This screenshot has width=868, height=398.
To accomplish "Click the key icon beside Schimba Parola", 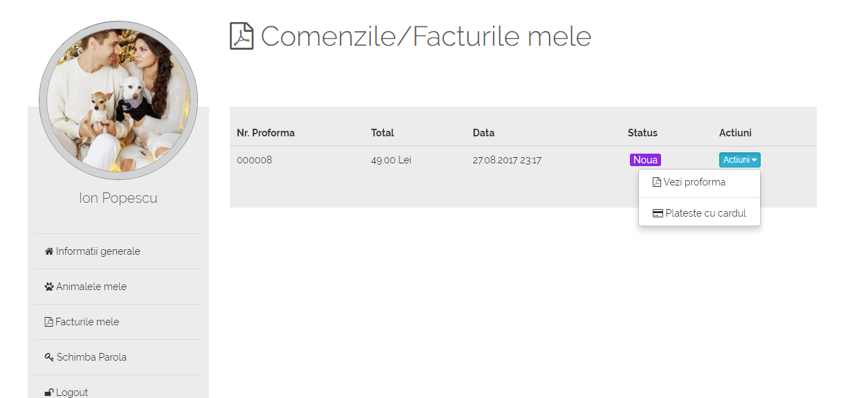I will click(49, 357).
